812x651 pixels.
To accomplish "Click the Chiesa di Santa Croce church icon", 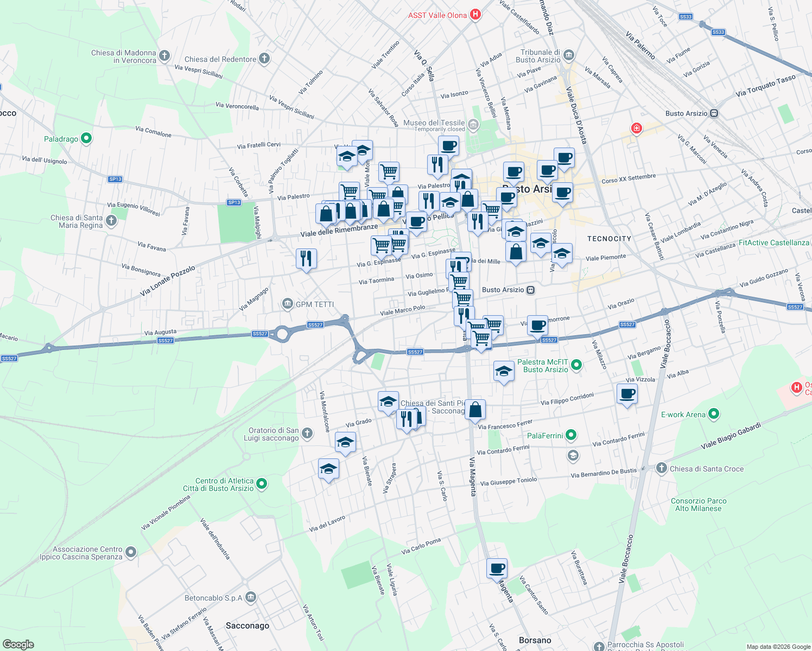I will (x=661, y=469).
